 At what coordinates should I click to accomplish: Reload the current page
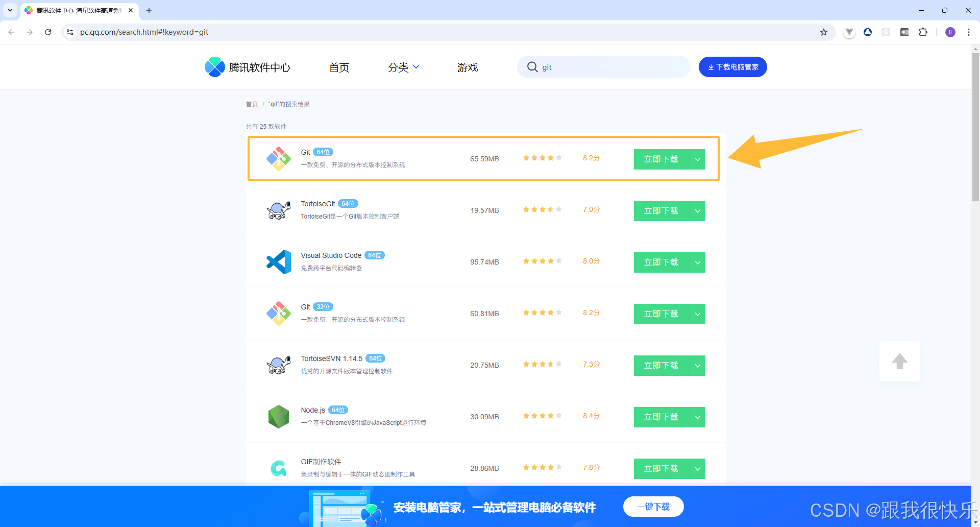[48, 32]
